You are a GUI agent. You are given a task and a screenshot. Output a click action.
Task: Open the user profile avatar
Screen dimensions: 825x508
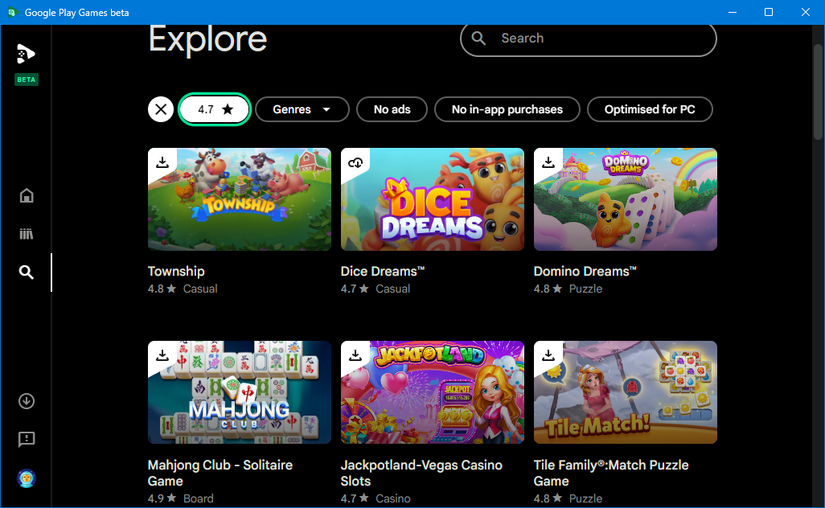[x=27, y=479]
